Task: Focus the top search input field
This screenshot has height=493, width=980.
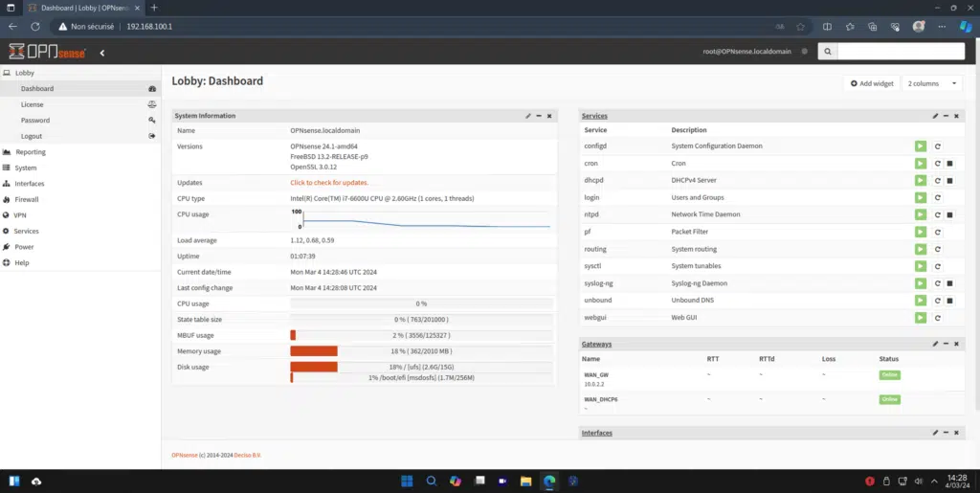Action: click(901, 52)
